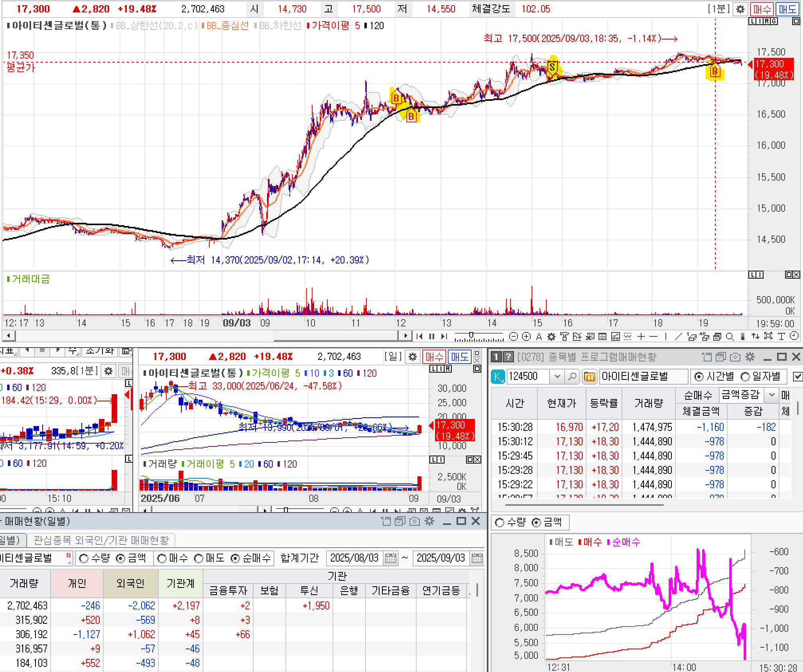Choose the 매도 radio in daily trading panel
This screenshot has width=803, height=672.
coord(199,558)
